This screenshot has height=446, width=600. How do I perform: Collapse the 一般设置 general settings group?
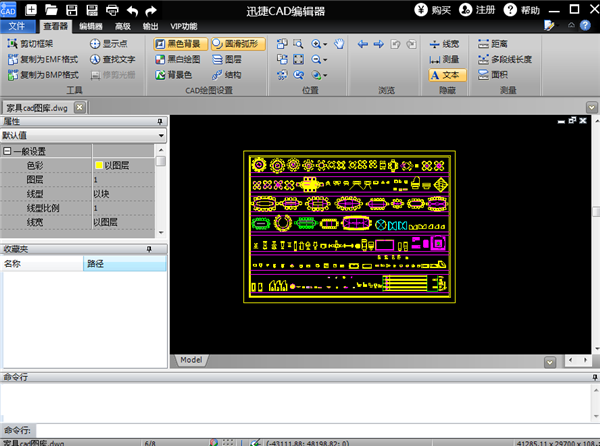(7, 151)
